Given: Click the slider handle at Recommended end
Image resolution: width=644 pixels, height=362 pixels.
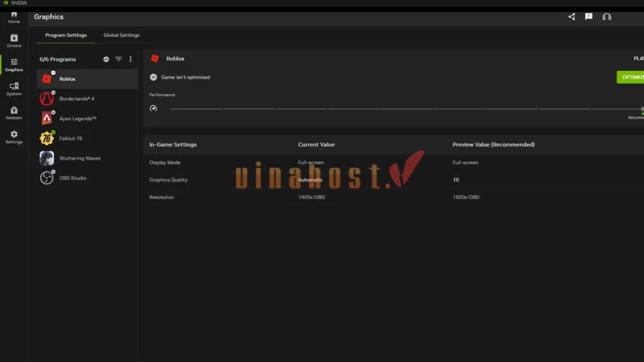Looking at the screenshot, I should pos(642,109).
